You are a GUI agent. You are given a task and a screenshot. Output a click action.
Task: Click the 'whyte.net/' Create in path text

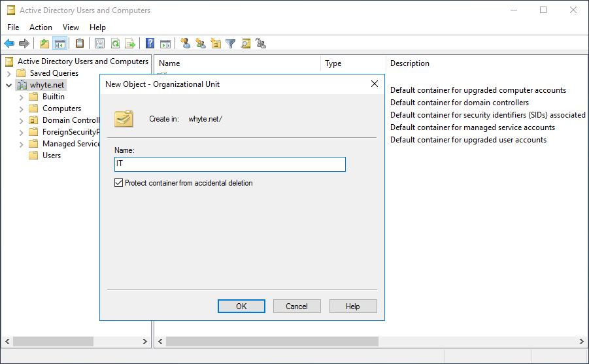(x=205, y=119)
